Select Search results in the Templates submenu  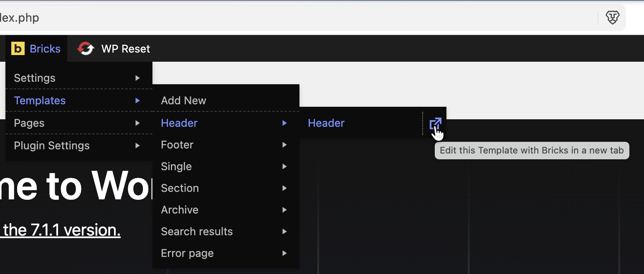pyautogui.click(x=226, y=231)
